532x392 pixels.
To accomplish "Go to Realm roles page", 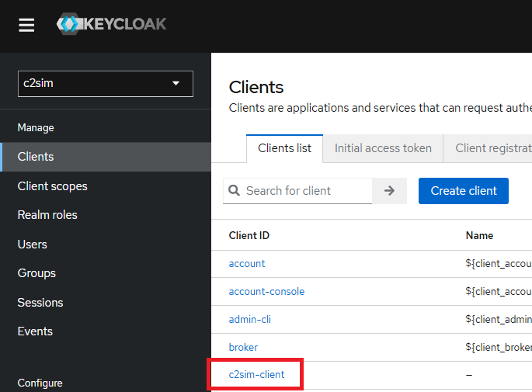I will point(47,215).
